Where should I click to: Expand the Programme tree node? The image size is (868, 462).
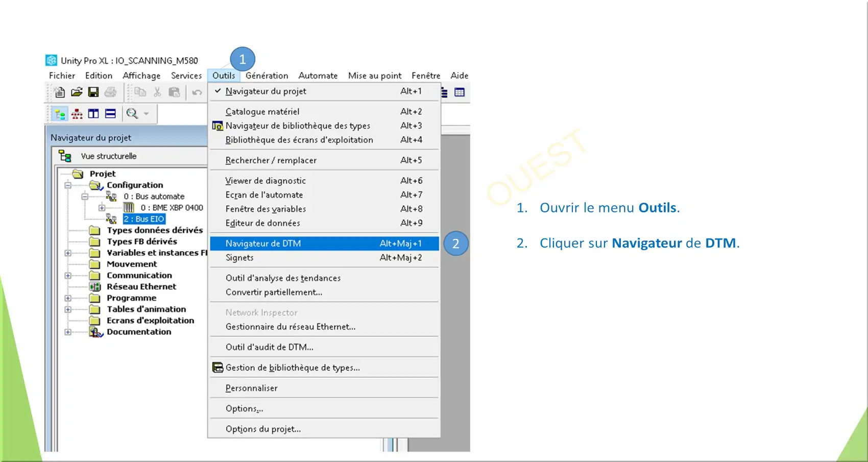[68, 298]
